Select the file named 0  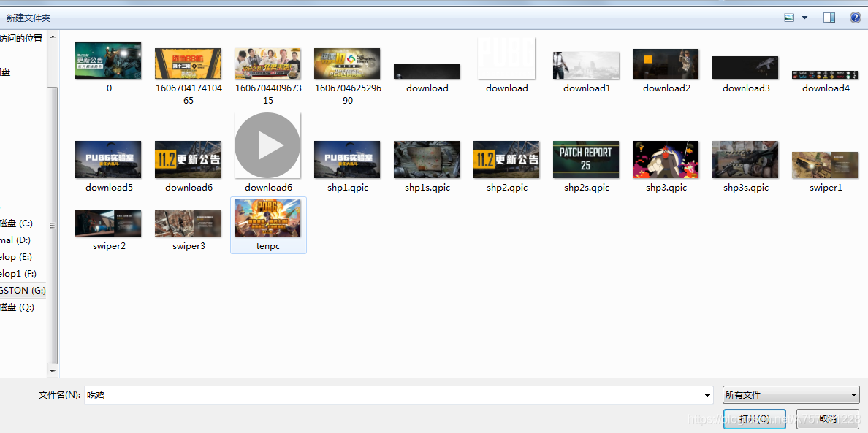click(x=108, y=67)
